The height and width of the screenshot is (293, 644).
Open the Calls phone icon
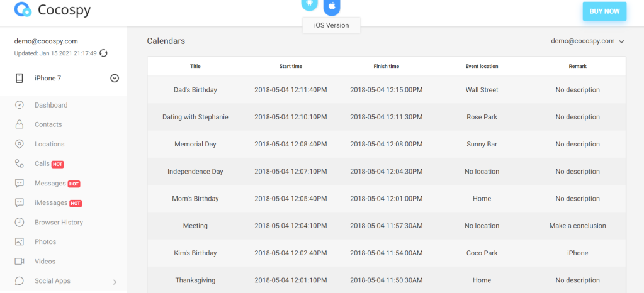20,163
